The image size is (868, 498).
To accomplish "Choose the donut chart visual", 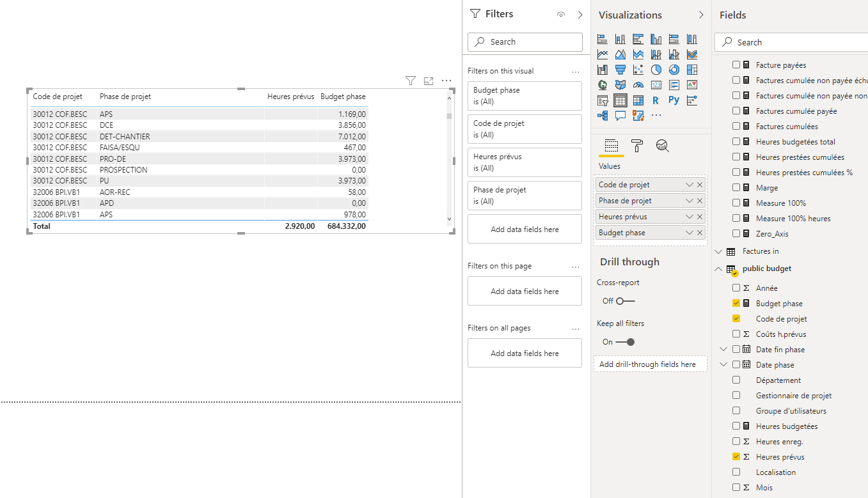I will point(674,70).
